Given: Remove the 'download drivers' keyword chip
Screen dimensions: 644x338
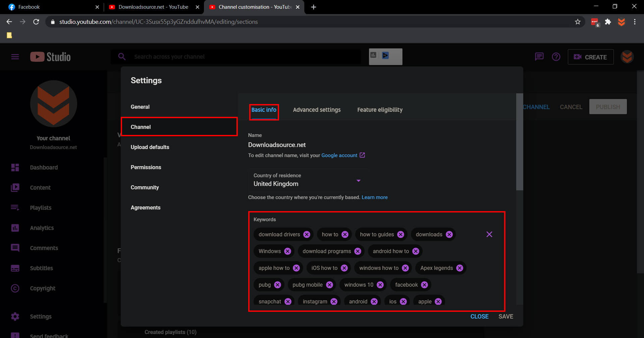Looking at the screenshot, I should click(x=307, y=234).
